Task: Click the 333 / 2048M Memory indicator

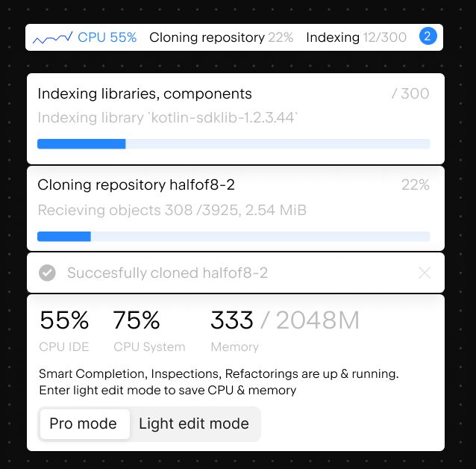Action: (285, 330)
